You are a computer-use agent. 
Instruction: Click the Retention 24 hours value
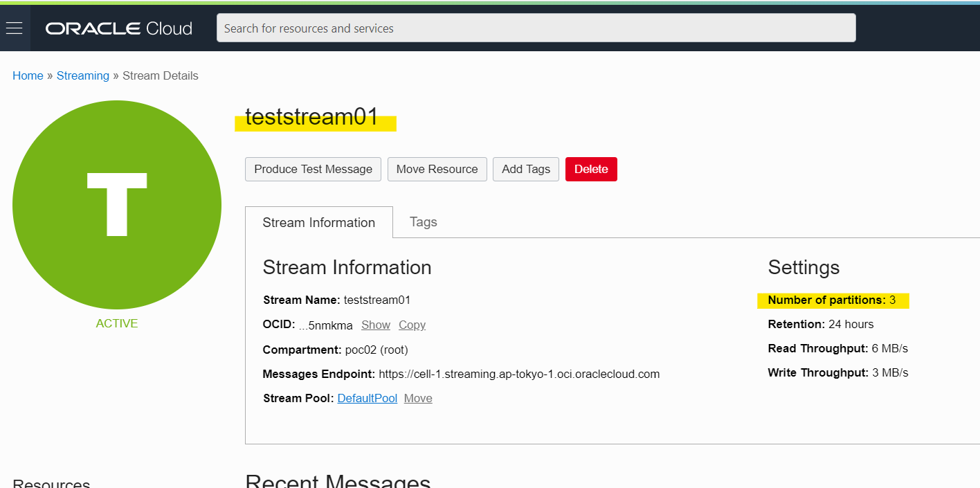851,324
